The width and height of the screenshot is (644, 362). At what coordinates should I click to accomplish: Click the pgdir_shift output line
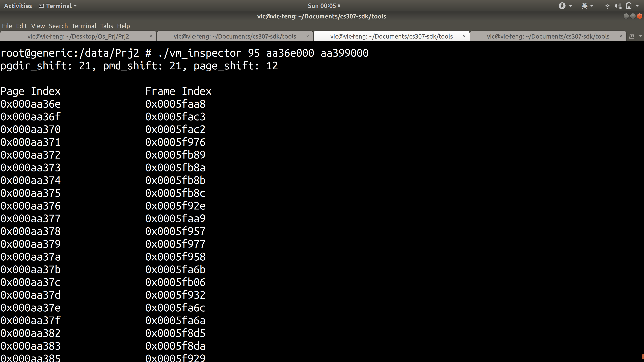click(x=139, y=66)
